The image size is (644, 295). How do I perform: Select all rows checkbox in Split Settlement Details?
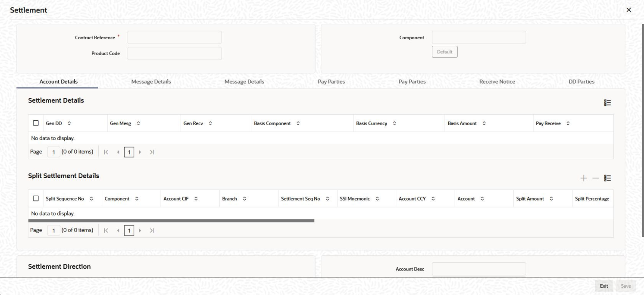[36, 198]
